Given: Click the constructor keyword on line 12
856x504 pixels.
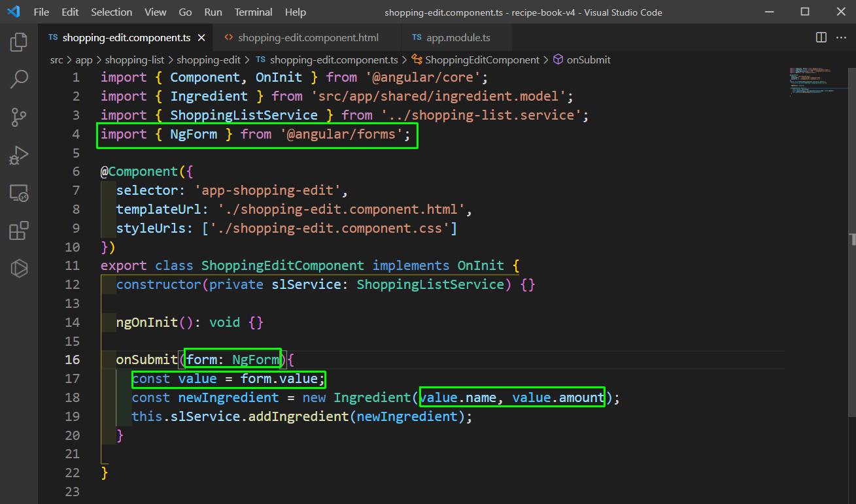Looking at the screenshot, I should [x=159, y=284].
